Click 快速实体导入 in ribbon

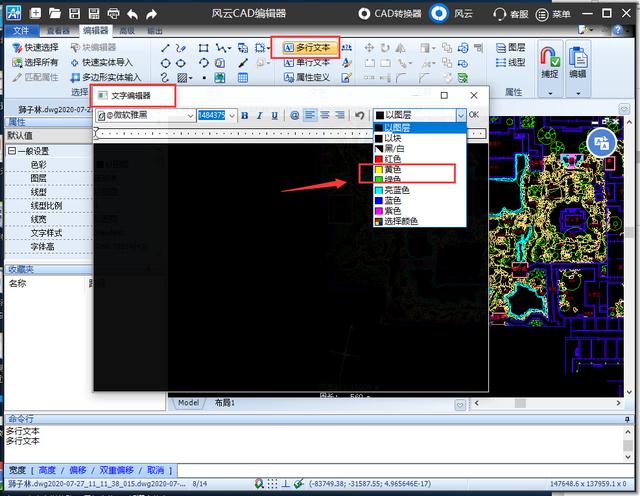102,62
